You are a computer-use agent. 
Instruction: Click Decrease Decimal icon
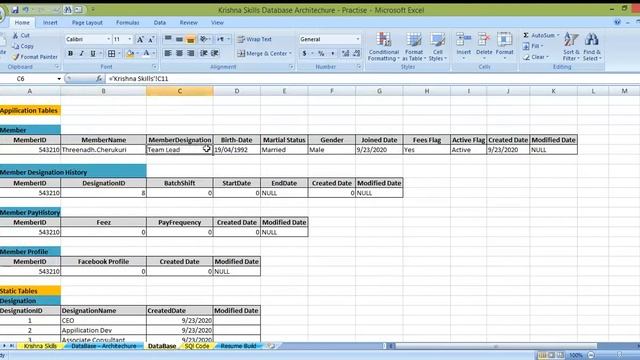pyautogui.click(x=356, y=53)
